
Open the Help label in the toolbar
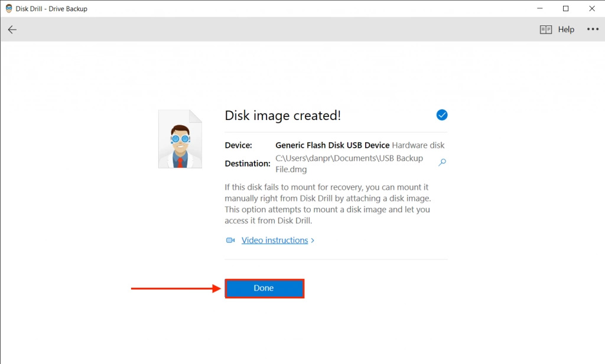click(x=566, y=30)
